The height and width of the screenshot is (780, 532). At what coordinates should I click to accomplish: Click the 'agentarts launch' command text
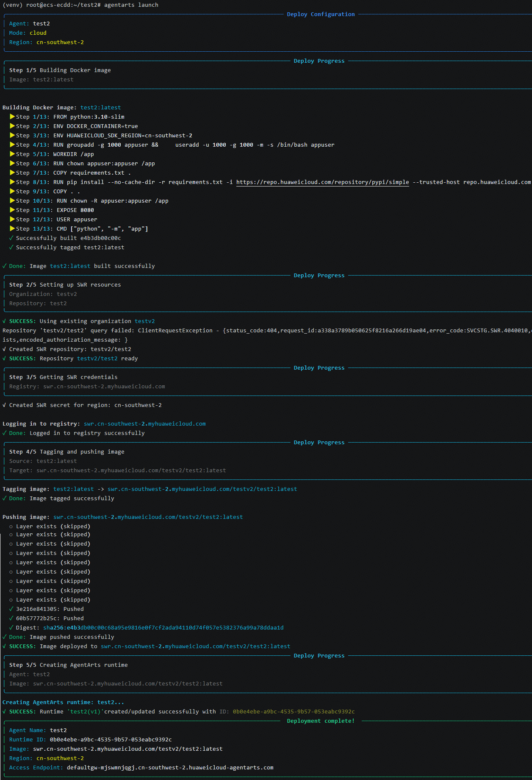[131, 5]
